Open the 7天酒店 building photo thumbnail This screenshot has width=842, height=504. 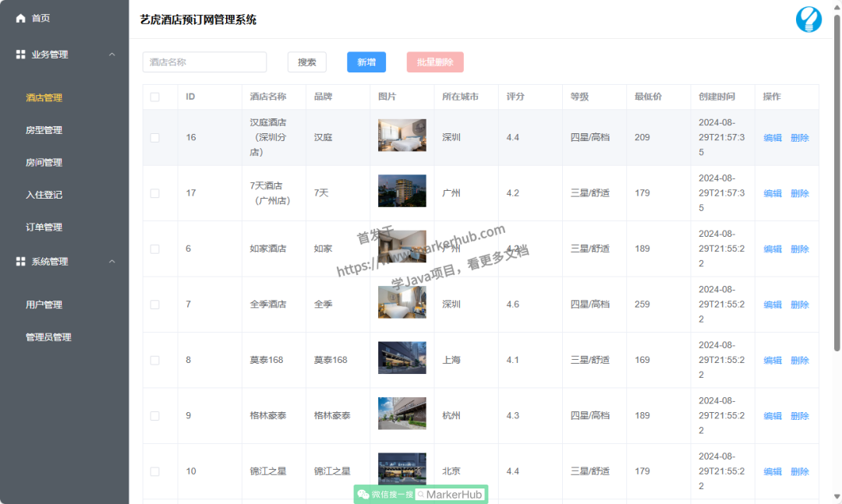402,191
